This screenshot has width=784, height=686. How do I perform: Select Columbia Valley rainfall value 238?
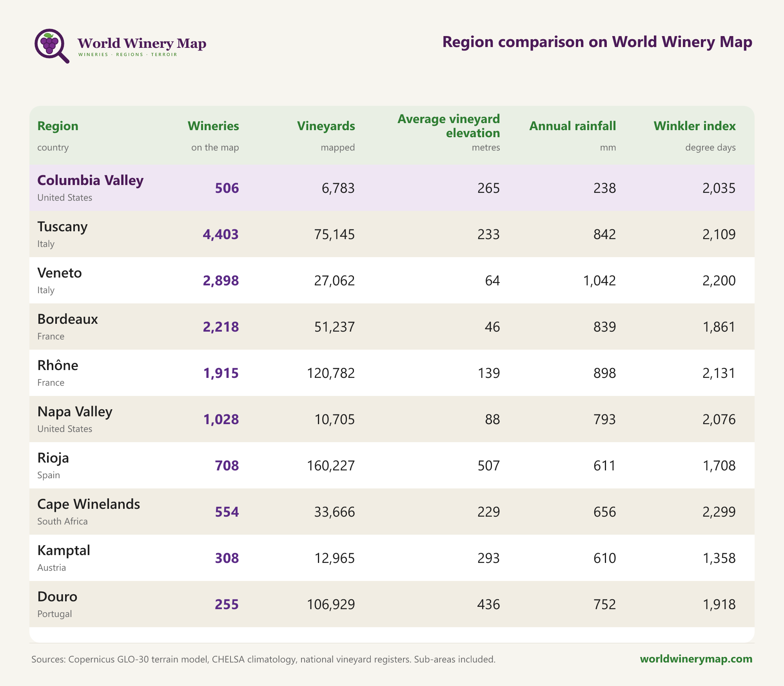coord(605,188)
